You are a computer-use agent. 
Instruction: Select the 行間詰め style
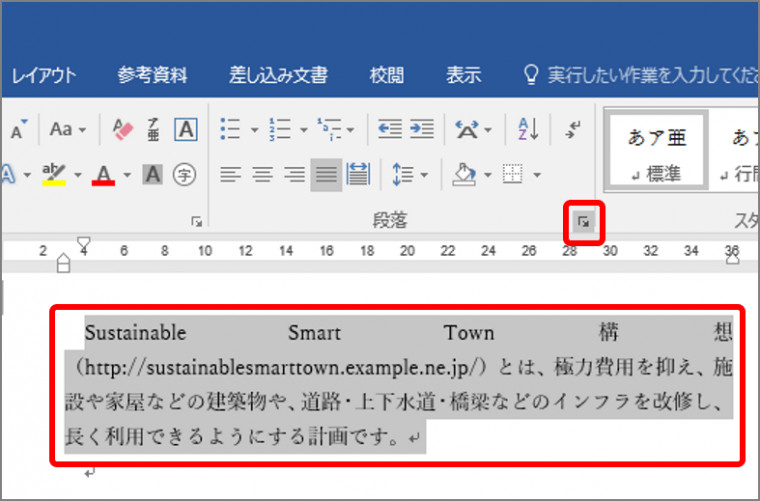736,150
